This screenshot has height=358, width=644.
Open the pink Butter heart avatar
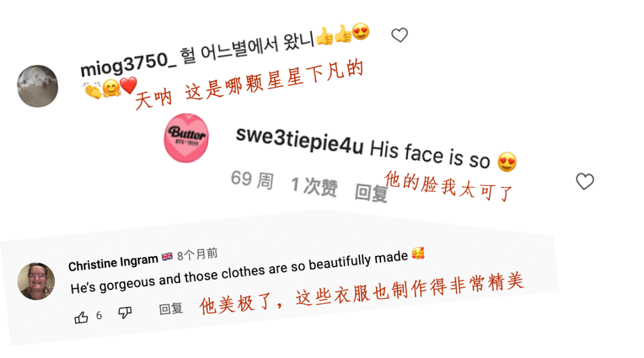click(187, 138)
